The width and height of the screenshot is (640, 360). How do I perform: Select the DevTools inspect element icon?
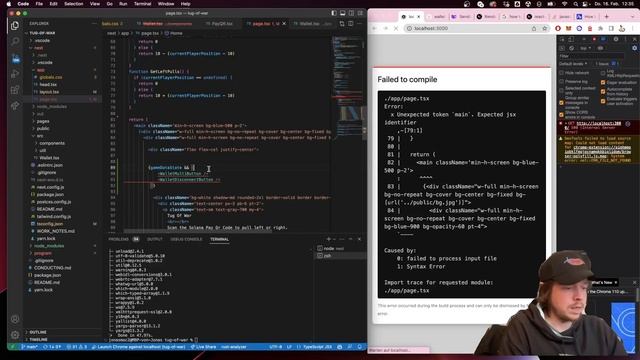pos(562,39)
